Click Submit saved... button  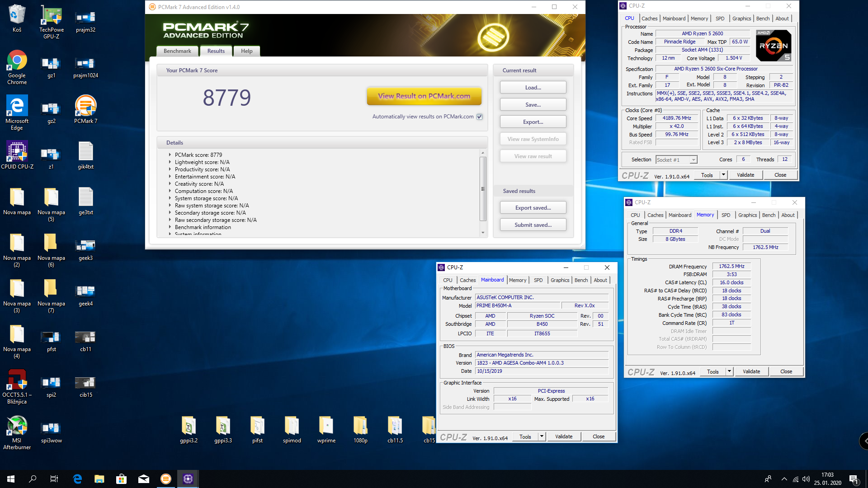click(x=533, y=225)
